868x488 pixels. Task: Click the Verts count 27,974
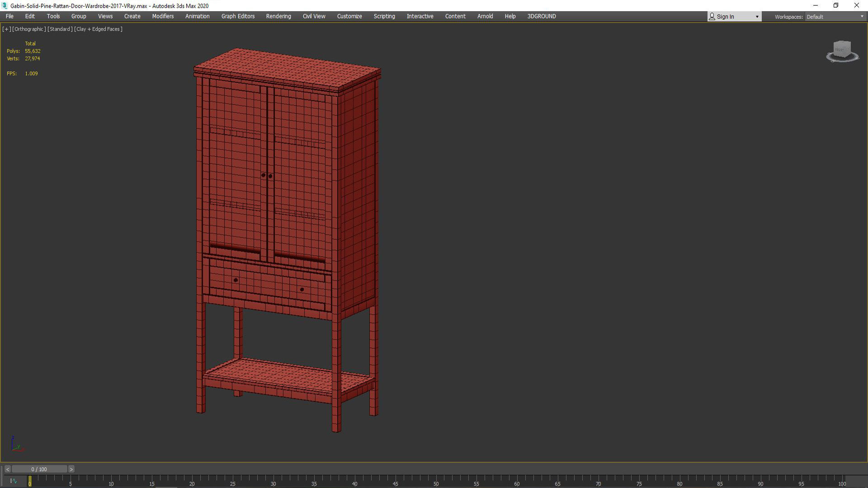coord(33,59)
